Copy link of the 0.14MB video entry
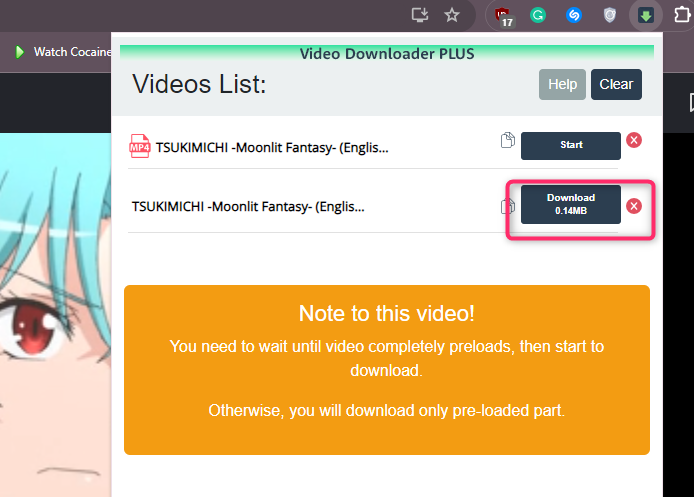Viewport: 694px width, 497px height. [508, 206]
